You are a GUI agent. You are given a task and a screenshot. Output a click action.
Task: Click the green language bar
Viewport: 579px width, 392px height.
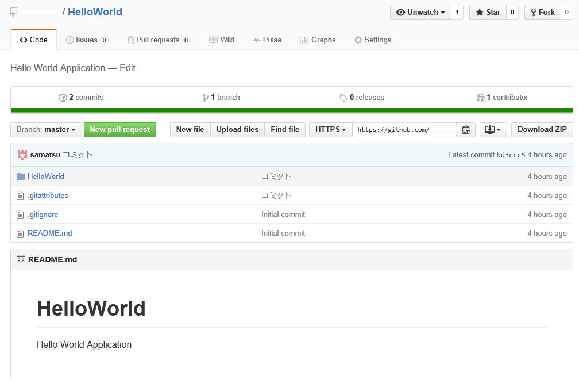[x=292, y=111]
